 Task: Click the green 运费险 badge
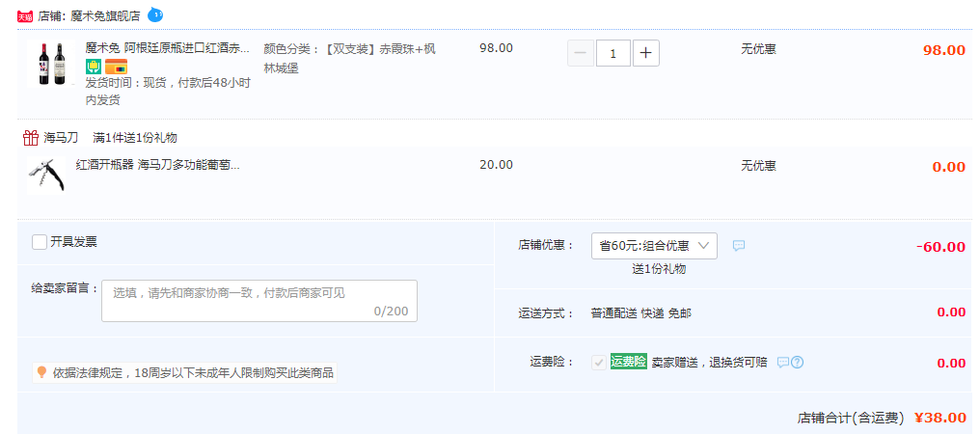tap(628, 362)
